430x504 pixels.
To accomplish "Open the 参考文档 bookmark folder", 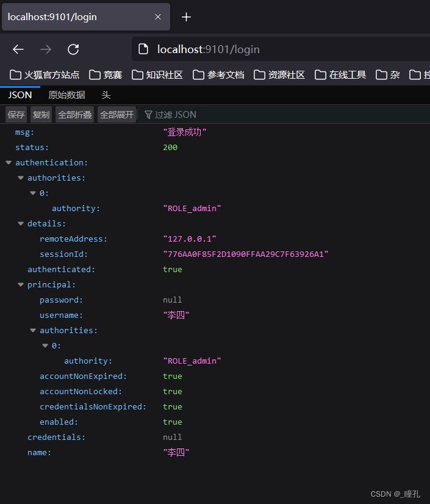I will click(x=218, y=75).
